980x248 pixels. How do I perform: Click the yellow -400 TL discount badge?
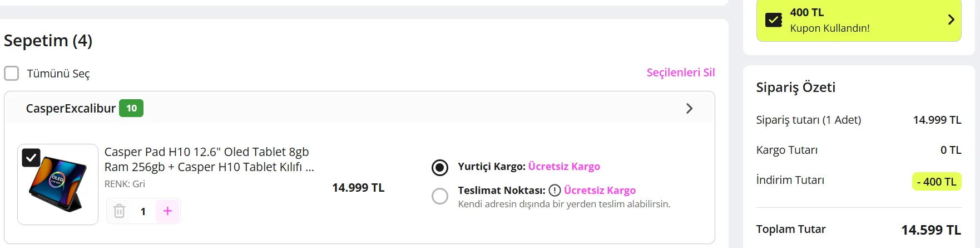pos(937,182)
